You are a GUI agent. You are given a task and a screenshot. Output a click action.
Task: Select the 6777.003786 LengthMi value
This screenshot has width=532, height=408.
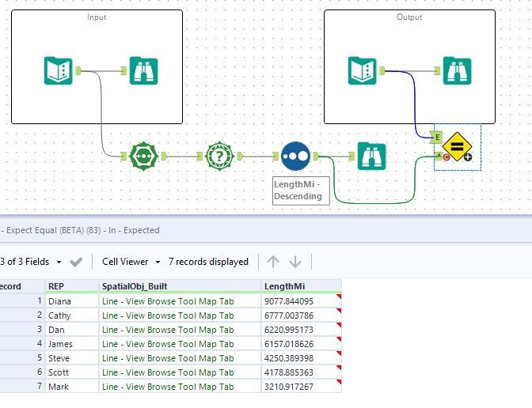click(302, 315)
